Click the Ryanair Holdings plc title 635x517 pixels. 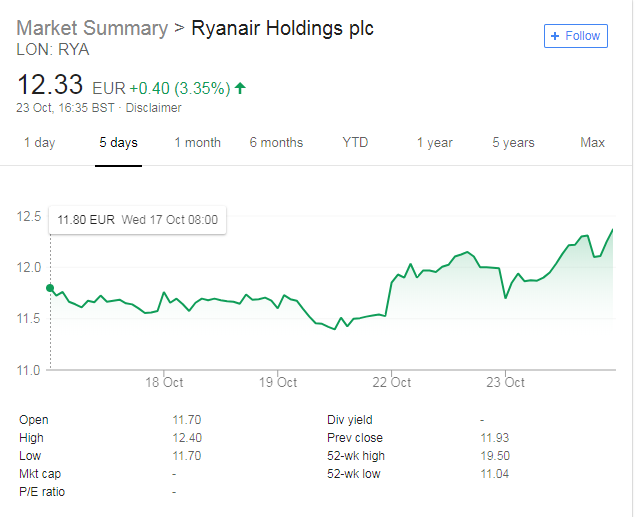point(282,28)
